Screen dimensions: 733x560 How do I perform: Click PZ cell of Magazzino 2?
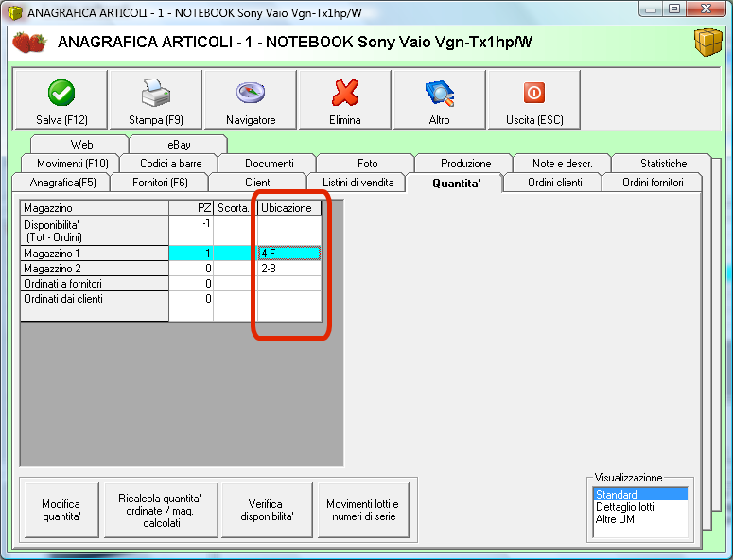point(191,269)
